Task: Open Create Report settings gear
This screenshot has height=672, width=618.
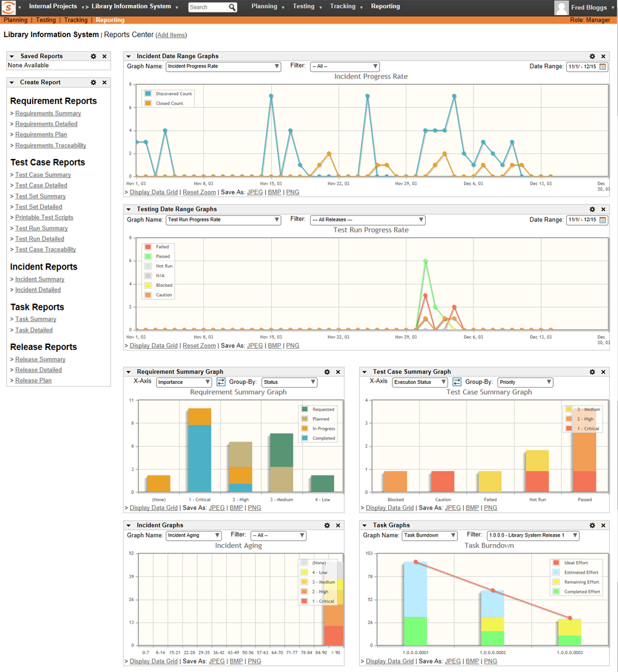Action: coord(93,82)
